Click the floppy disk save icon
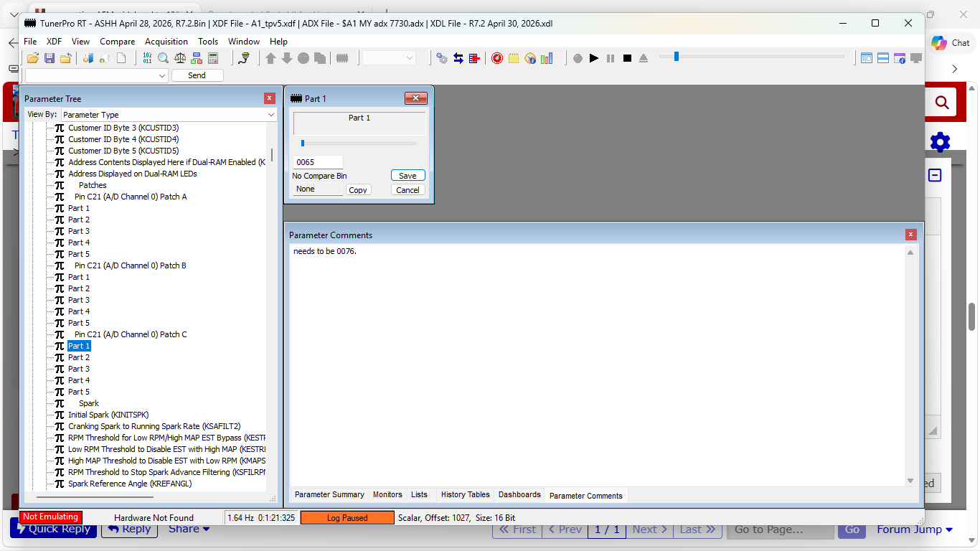Screen dimensions: 980x551 pos(50,58)
